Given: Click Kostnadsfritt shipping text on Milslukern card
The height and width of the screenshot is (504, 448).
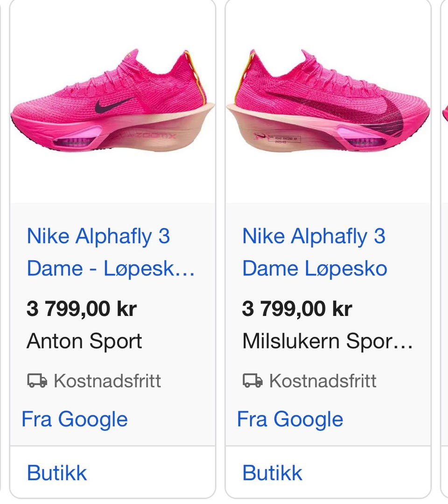Looking at the screenshot, I should (x=322, y=381).
